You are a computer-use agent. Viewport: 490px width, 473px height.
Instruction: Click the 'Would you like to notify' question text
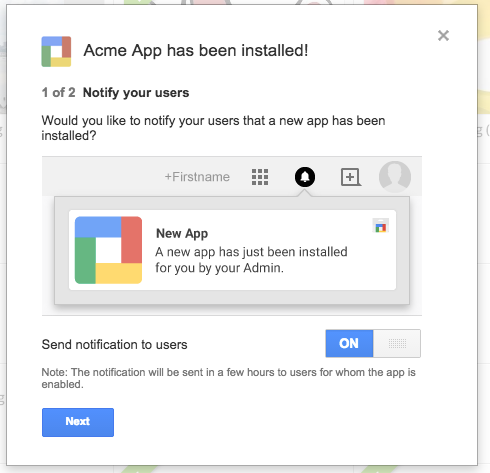coord(213,128)
